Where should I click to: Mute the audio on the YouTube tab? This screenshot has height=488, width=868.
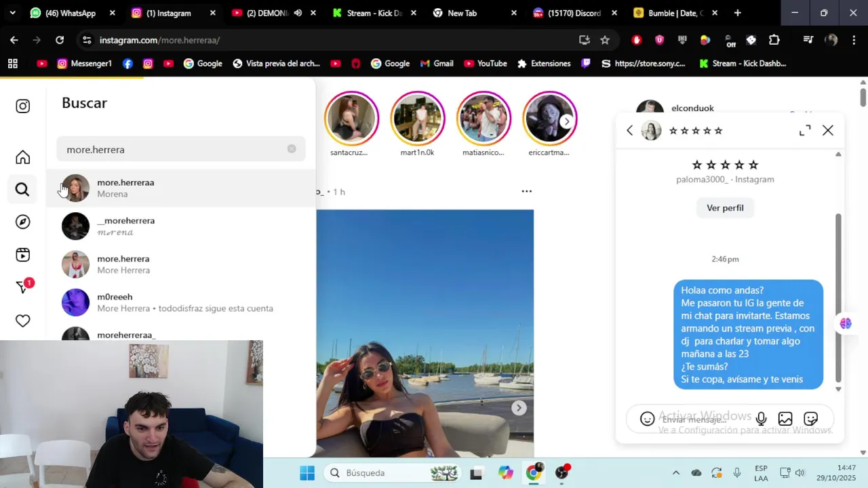point(298,13)
